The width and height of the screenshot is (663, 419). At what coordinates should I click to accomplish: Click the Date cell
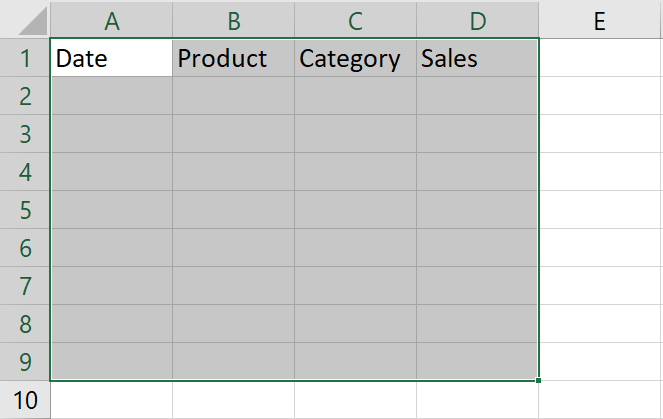tap(111, 58)
